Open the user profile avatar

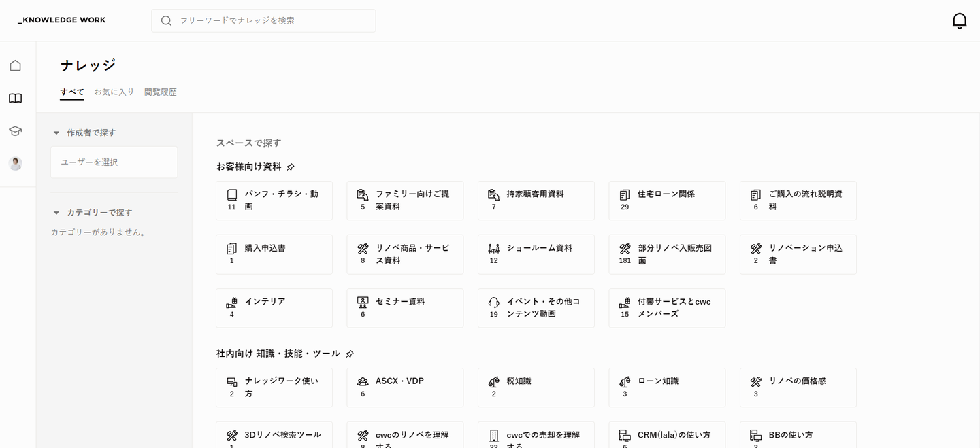15,163
